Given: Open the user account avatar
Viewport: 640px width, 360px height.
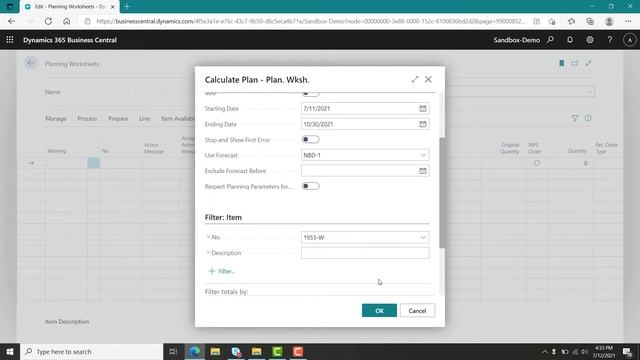Looking at the screenshot, I should [629, 40].
